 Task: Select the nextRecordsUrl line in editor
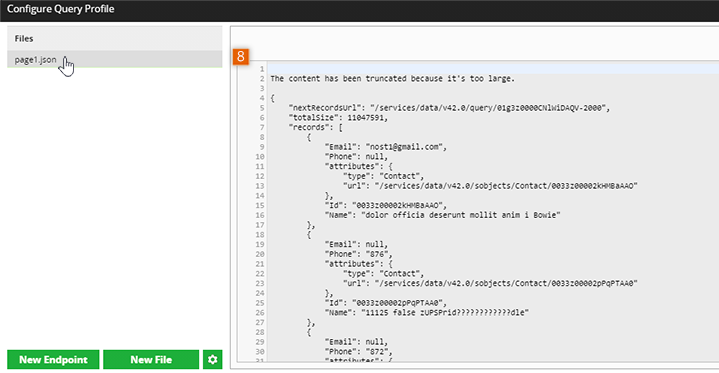449,108
